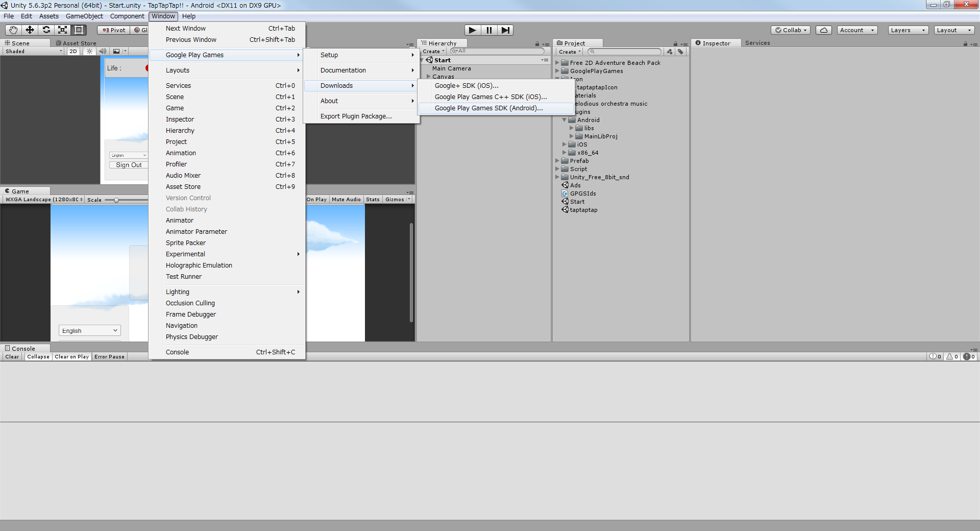The height and width of the screenshot is (531, 980).
Task: Open the cloud services icon
Action: point(824,30)
